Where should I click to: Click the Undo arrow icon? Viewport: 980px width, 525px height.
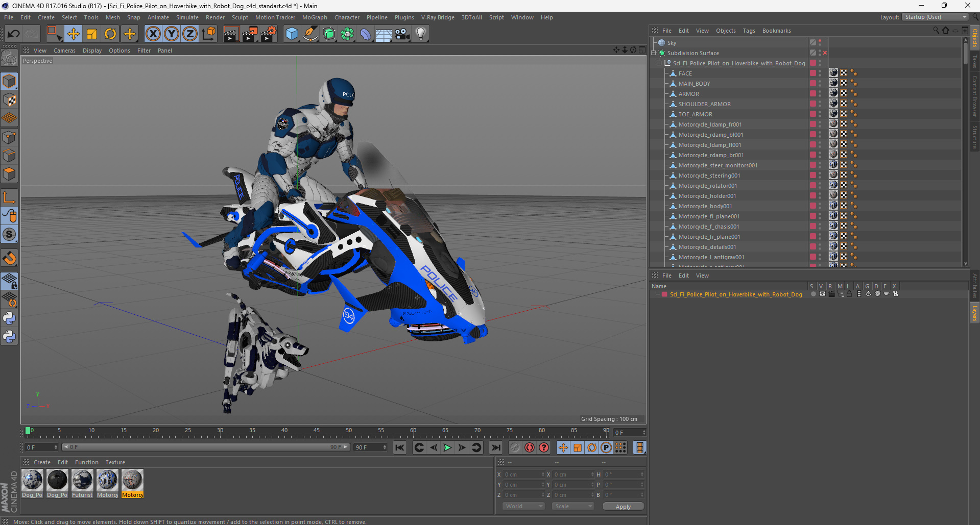click(13, 34)
